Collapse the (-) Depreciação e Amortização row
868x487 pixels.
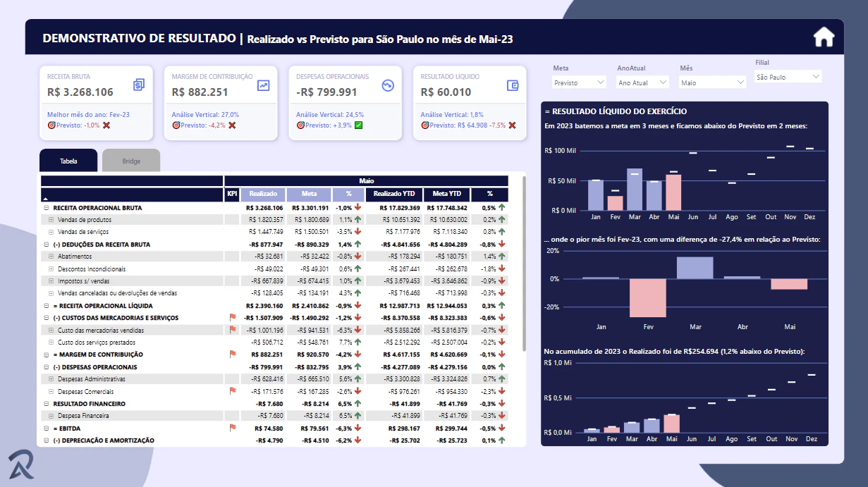pyautogui.click(x=47, y=440)
